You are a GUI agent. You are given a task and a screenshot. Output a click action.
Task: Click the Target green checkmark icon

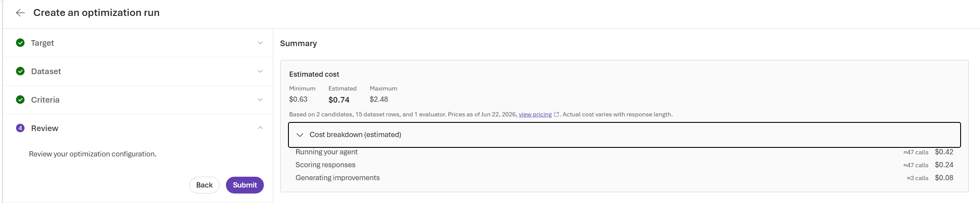(20, 43)
